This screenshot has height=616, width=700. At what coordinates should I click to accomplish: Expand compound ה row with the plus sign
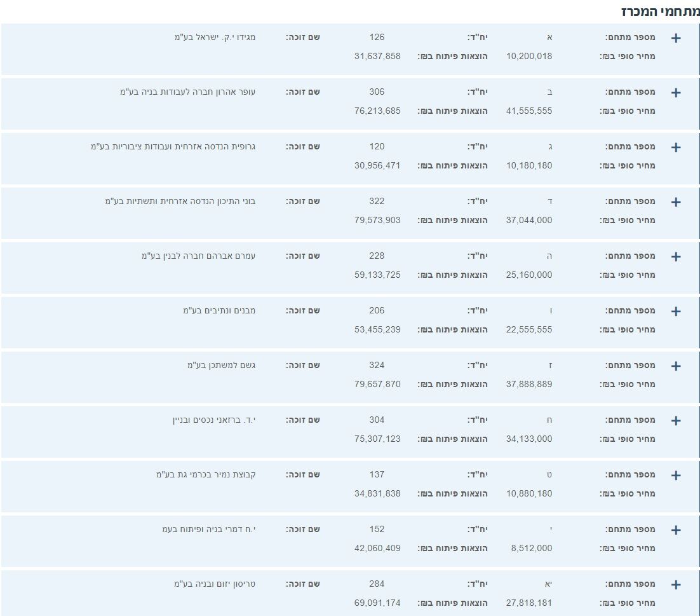(676, 257)
